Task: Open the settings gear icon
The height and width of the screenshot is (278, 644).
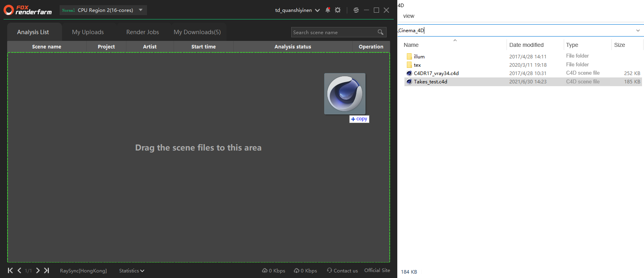Action: 338,10
